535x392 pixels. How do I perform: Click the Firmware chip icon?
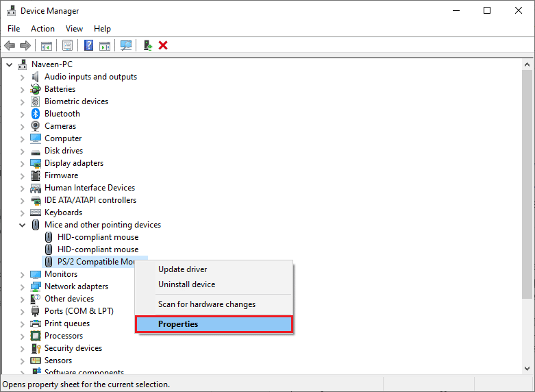coord(36,175)
